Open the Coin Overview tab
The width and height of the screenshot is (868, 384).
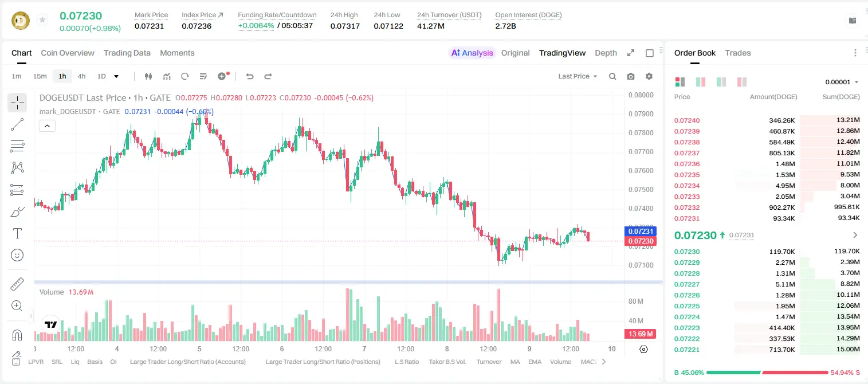click(68, 53)
